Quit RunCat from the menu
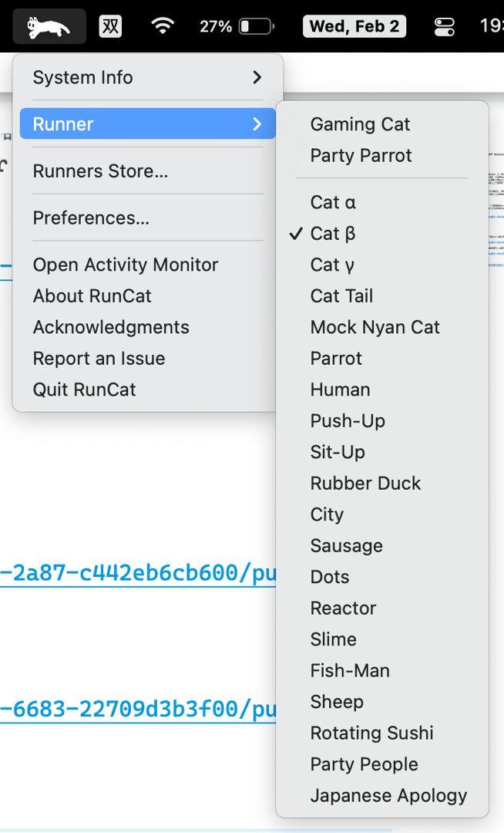Screen dimensions: 504x833 pyautogui.click(x=85, y=390)
